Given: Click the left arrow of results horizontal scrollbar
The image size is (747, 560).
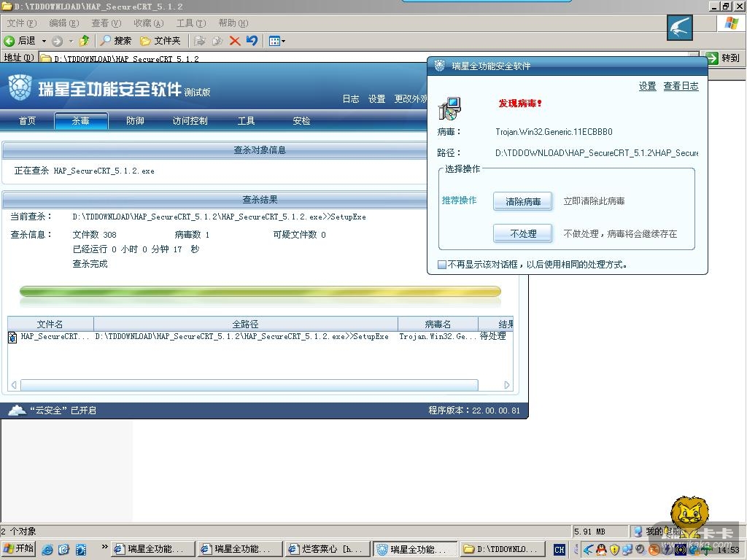Looking at the screenshot, I should (x=14, y=385).
